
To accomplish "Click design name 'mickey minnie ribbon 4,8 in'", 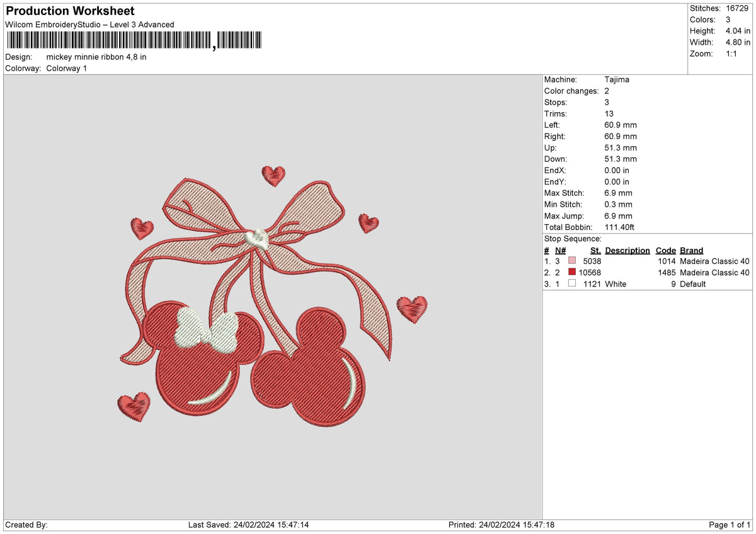I will pyautogui.click(x=96, y=57).
